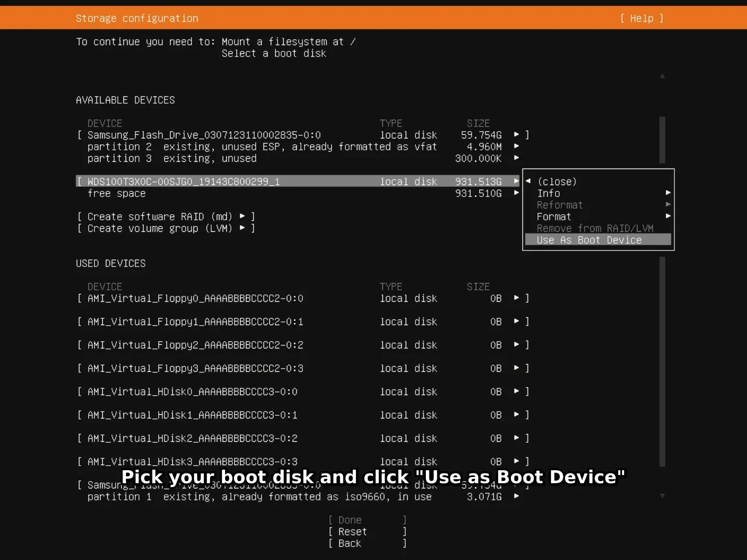The image size is (747, 560).
Task: Activate the Reset button
Action: 367,532
